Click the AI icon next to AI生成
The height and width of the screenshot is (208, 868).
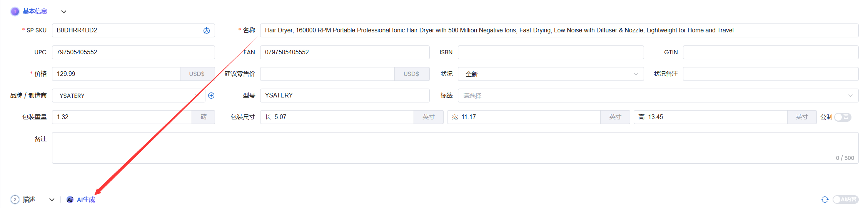[70, 200]
